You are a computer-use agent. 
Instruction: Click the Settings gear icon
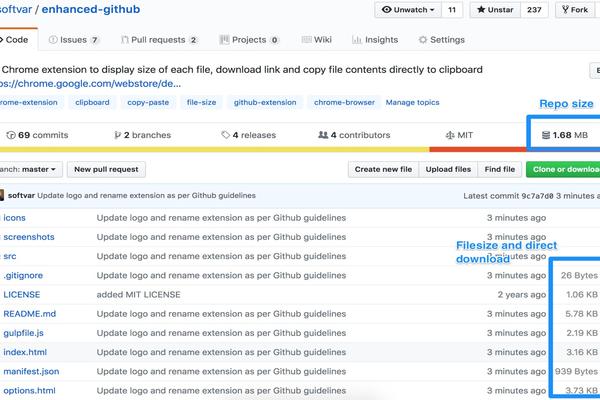423,40
